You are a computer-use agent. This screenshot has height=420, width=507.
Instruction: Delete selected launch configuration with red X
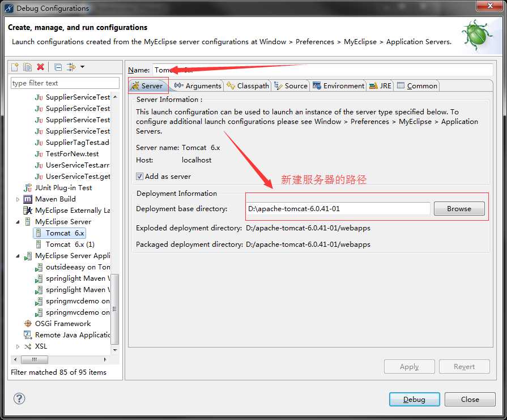tap(40, 67)
